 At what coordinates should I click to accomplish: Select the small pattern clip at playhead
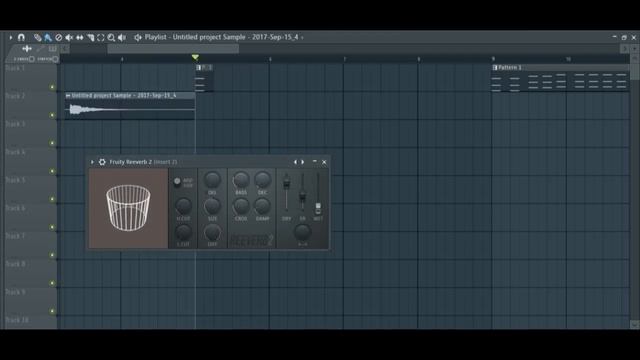(x=204, y=78)
